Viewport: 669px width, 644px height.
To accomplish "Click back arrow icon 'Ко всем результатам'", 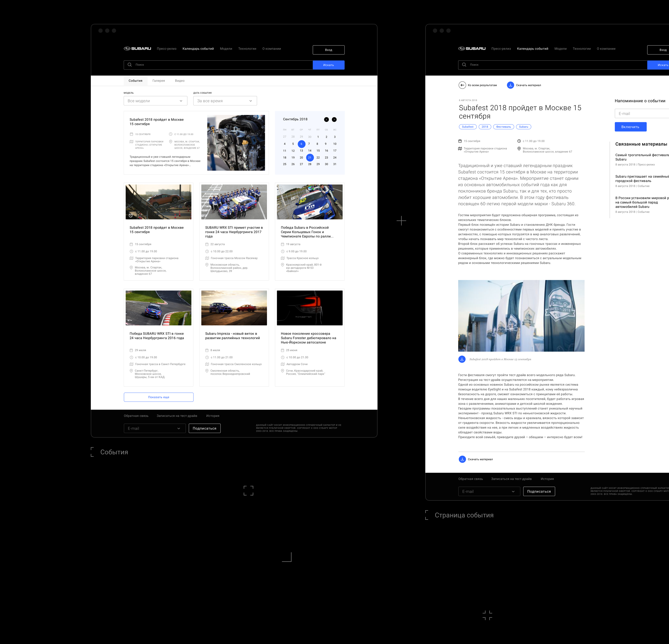I will (x=462, y=85).
